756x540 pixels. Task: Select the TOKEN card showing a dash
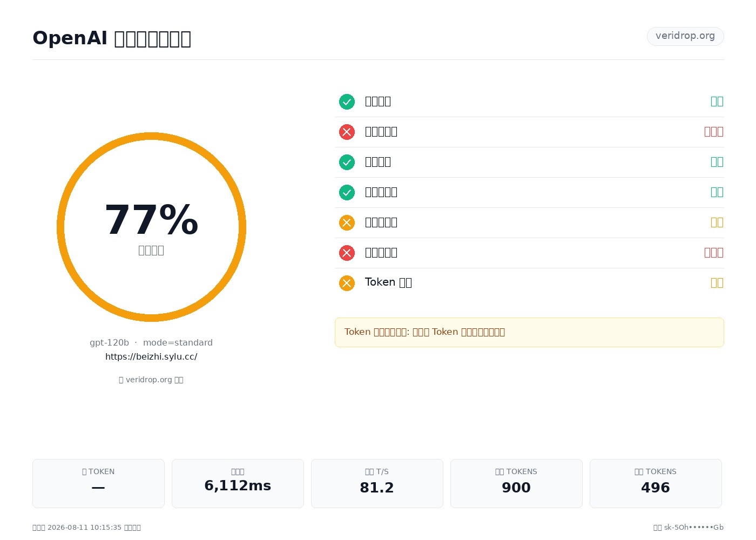click(x=98, y=483)
